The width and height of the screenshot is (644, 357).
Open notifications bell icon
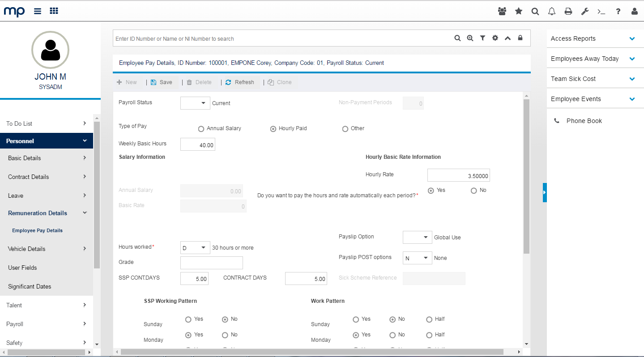point(552,12)
